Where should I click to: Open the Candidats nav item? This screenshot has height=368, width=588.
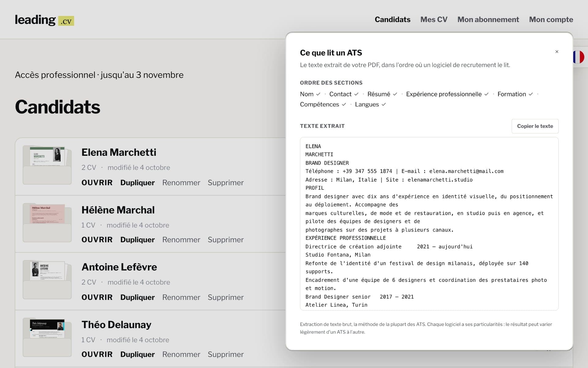click(392, 19)
